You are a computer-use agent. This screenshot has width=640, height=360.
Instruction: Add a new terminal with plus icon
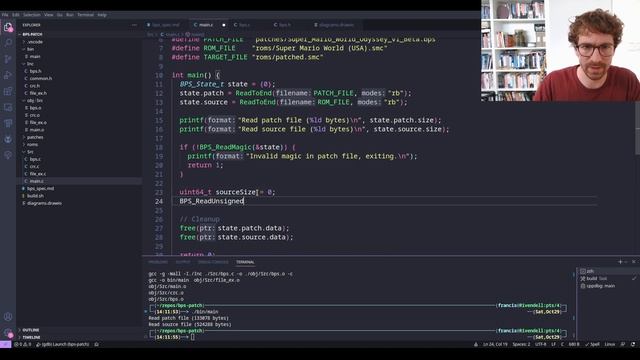(x=620, y=262)
